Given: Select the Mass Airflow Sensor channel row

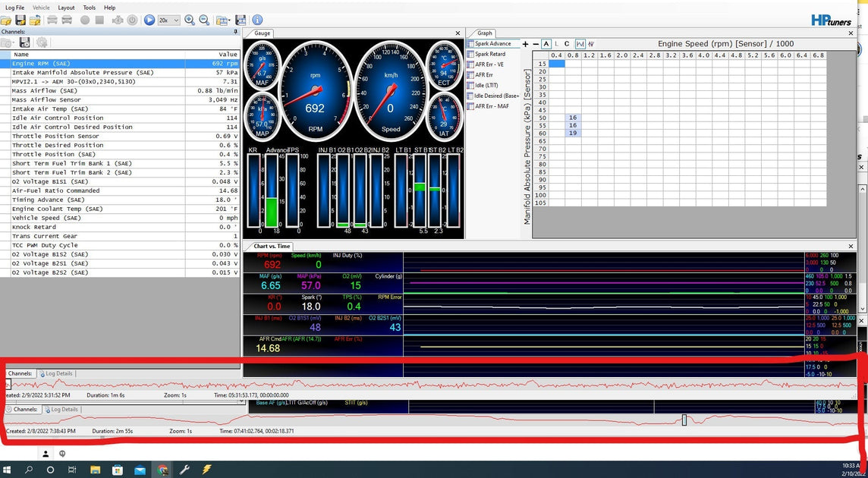Looking at the screenshot, I should click(120, 99).
